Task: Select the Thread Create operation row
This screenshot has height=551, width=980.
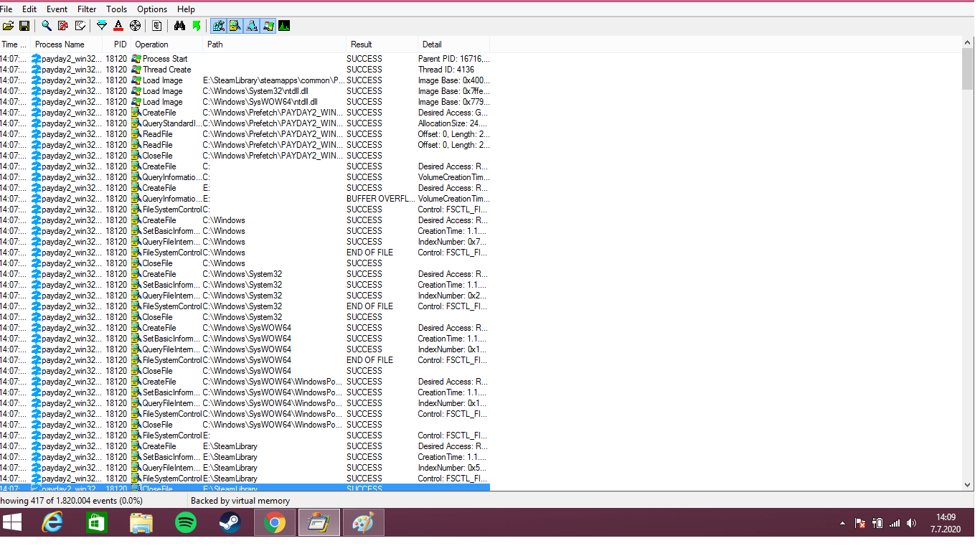Action: point(245,70)
